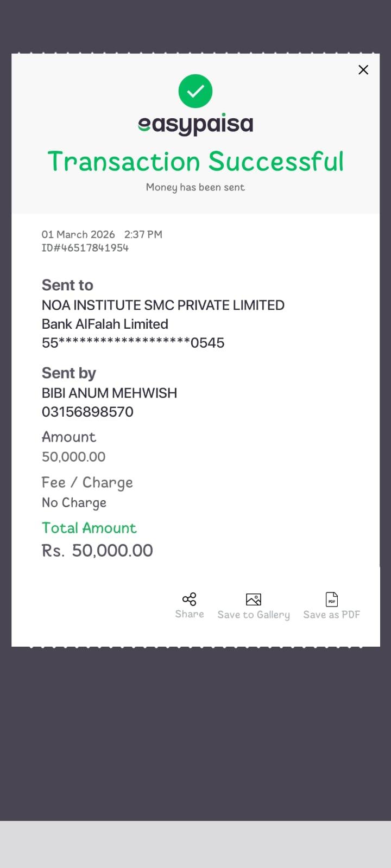Viewport: 391px width, 868px height.
Task: Click the easypaisa logo
Action: 195,125
